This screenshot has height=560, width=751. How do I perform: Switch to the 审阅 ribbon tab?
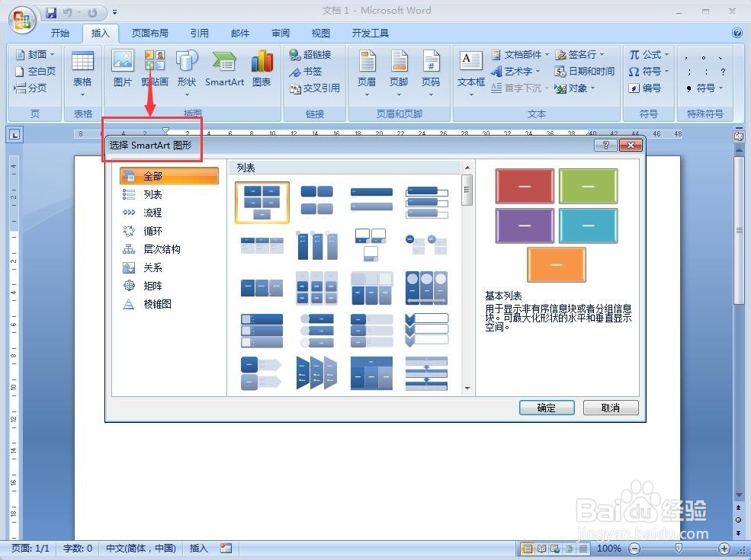[281, 33]
